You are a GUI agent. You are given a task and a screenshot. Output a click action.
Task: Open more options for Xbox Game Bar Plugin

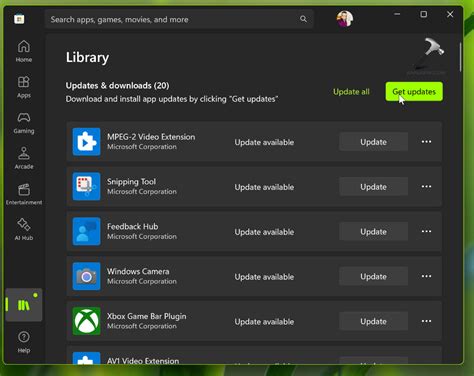[426, 321]
